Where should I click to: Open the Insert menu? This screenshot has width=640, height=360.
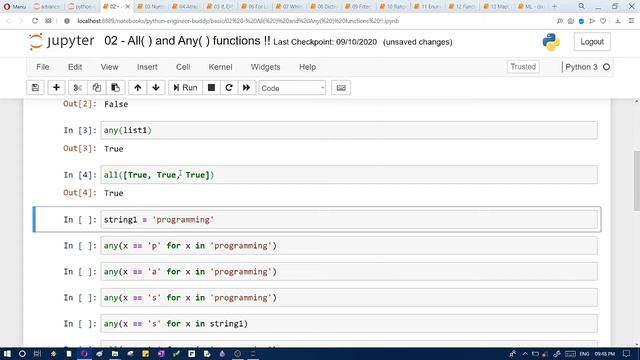point(147,67)
